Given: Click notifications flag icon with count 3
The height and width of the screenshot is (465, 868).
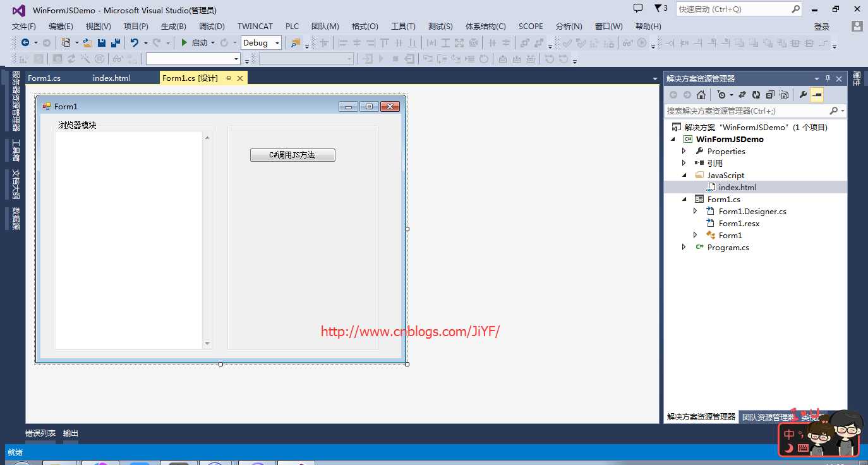Looking at the screenshot, I should 661,8.
